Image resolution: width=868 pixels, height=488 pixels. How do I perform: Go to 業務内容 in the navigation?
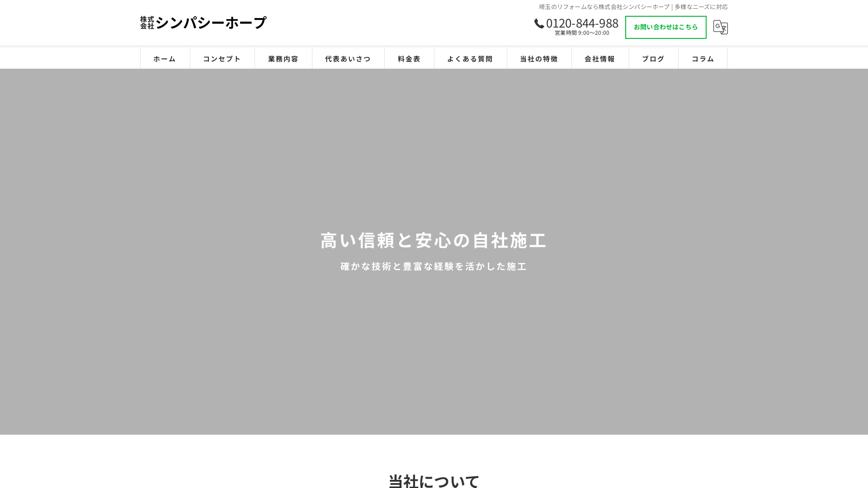click(283, 59)
